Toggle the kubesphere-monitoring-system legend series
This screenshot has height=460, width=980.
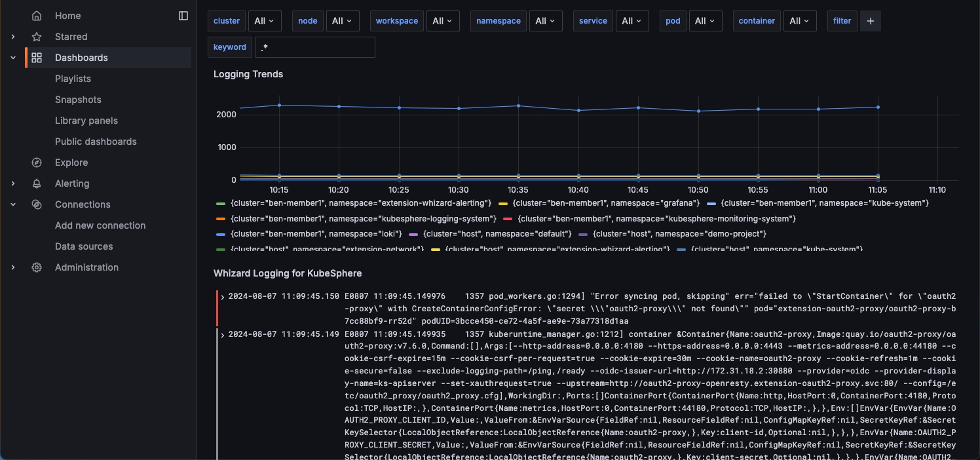[656, 218]
